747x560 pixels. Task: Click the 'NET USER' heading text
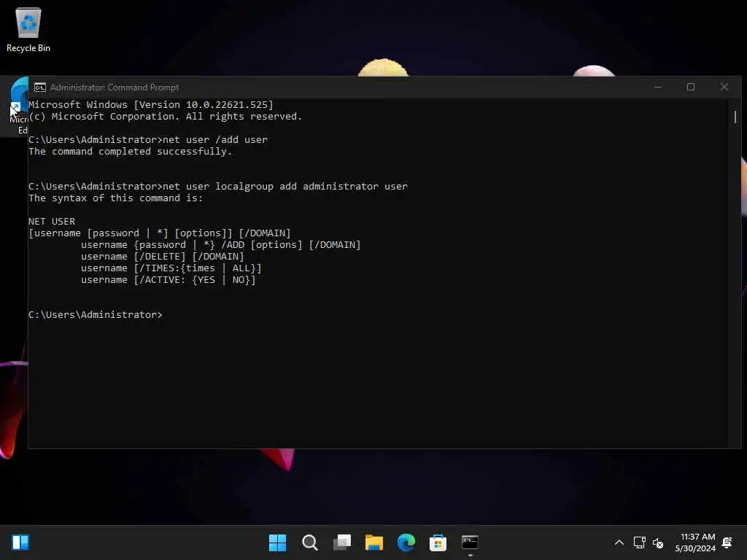coord(52,222)
